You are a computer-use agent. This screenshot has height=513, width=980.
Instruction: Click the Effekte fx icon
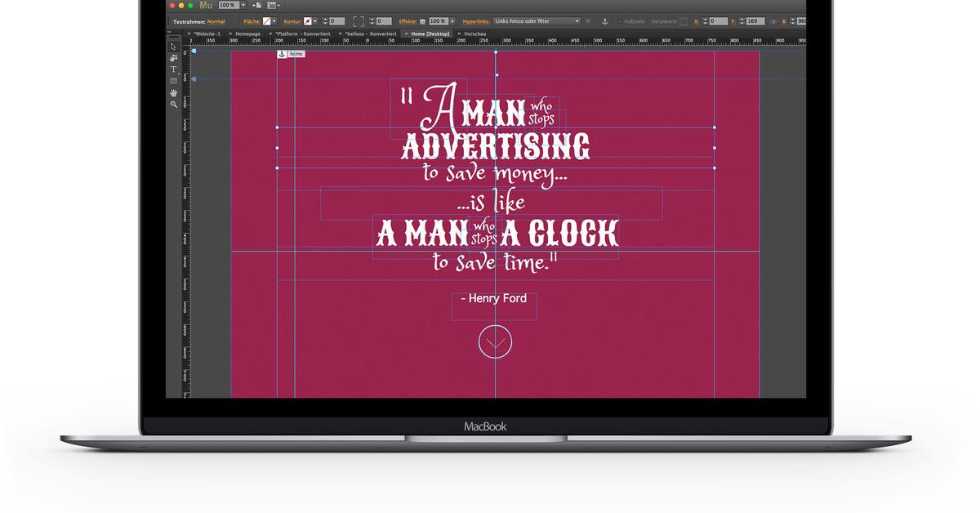[x=422, y=21]
